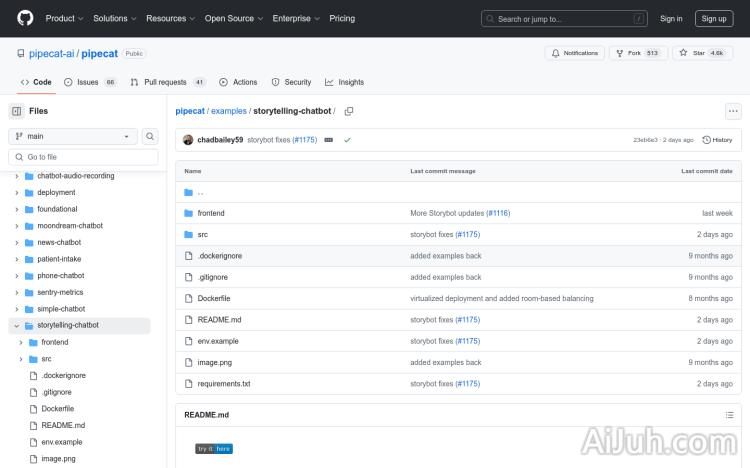Open the History link
The image size is (750, 468).
718,140
